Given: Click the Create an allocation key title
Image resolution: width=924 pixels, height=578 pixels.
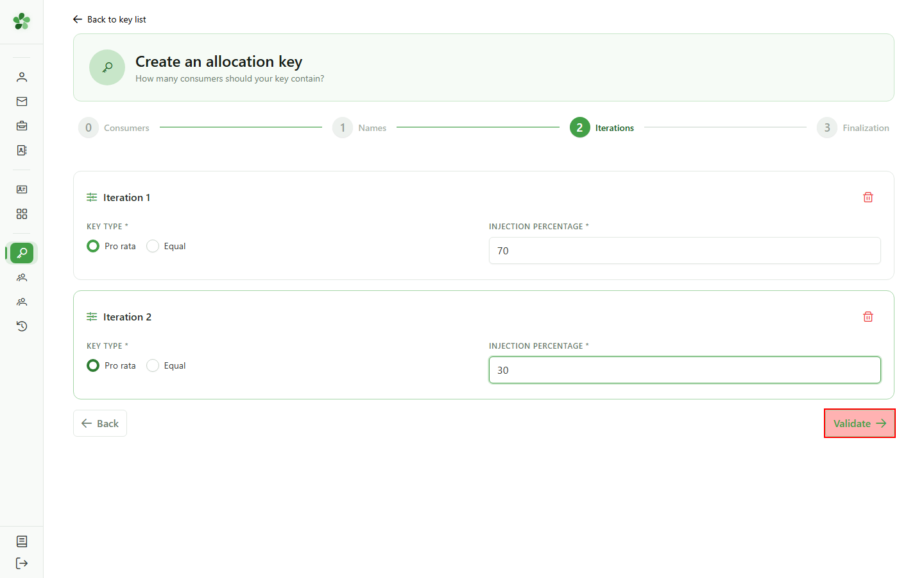Looking at the screenshot, I should 219,62.
